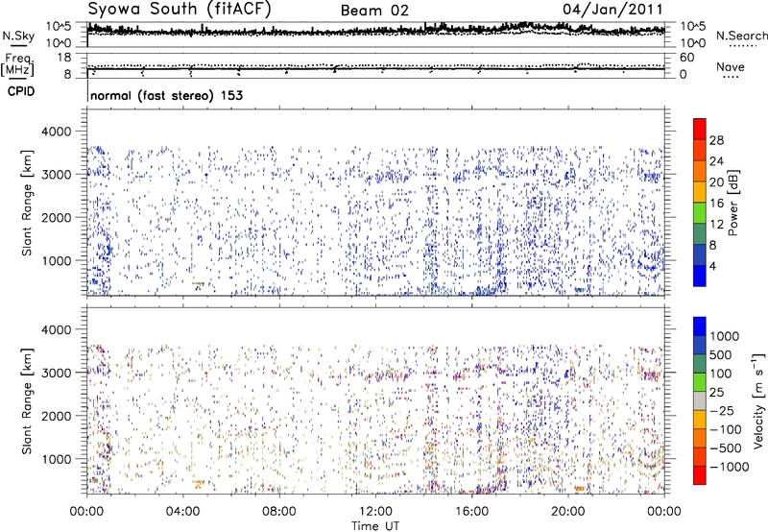This screenshot has width=768, height=532.
Task: Click 'normal (fast stereo) 153' text
Action: 166,95
